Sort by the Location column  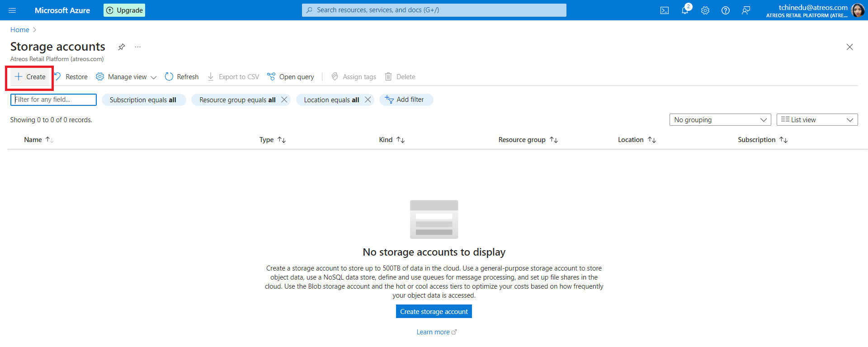tap(637, 140)
